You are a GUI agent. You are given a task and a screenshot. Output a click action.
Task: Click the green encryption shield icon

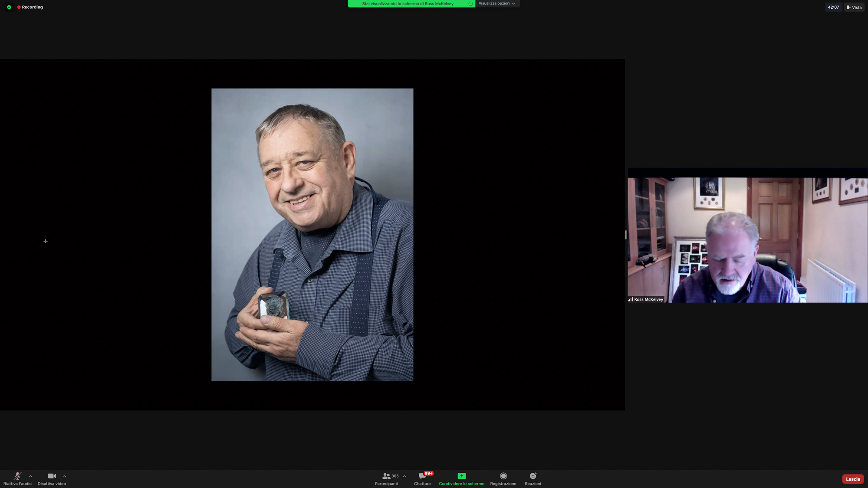[9, 7]
